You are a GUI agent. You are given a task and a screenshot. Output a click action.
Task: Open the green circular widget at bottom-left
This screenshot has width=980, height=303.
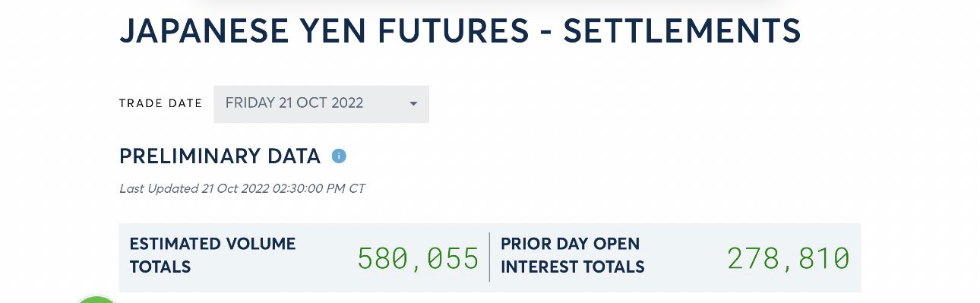coord(97,299)
